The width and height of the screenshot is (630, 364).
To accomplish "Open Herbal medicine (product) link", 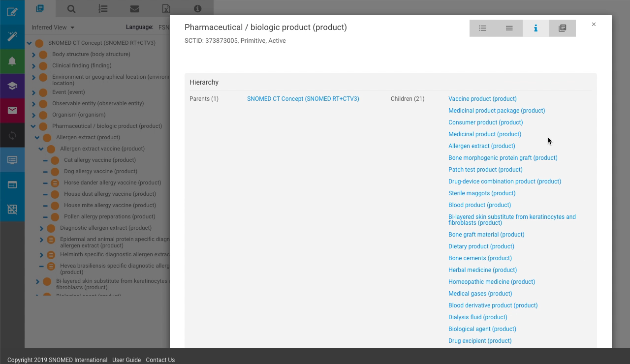I will pyautogui.click(x=482, y=270).
